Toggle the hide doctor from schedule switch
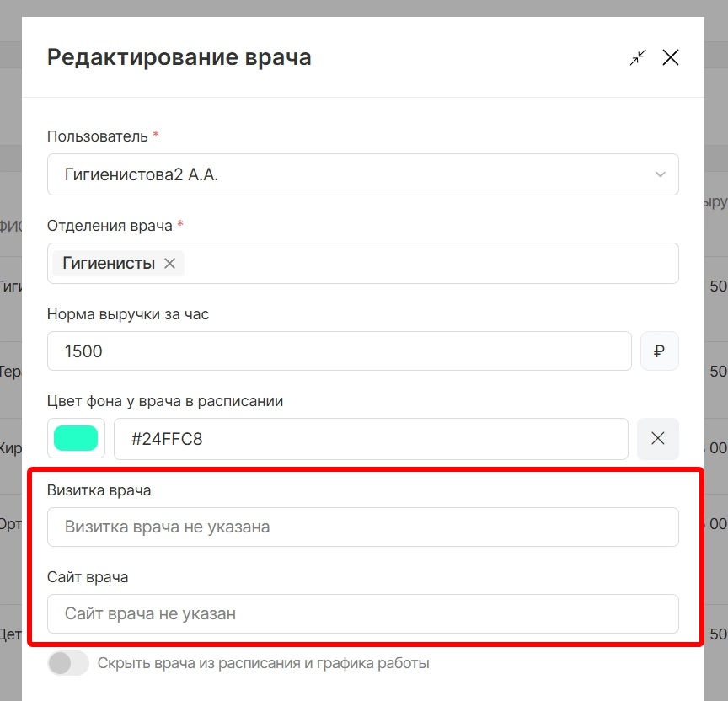Screen dimensions: 728x701 (68, 663)
